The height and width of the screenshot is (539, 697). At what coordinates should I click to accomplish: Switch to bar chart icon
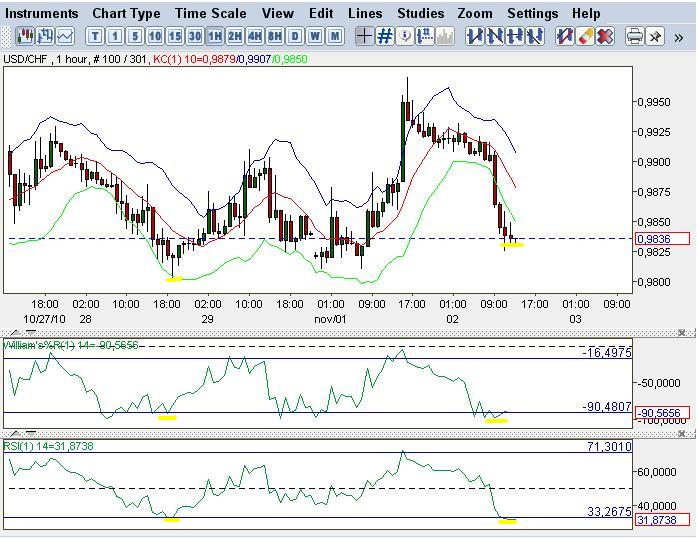click(46, 36)
